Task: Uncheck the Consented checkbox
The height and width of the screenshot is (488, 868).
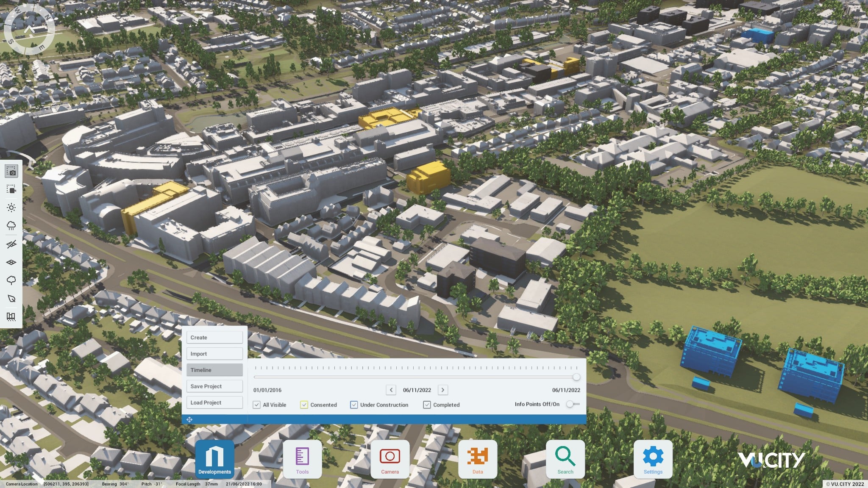Action: point(304,405)
